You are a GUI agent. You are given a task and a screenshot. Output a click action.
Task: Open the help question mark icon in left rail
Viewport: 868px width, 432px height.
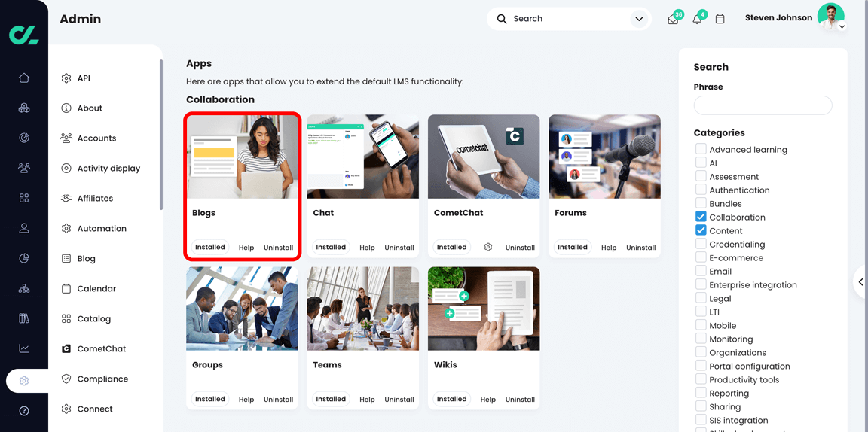pyautogui.click(x=24, y=411)
